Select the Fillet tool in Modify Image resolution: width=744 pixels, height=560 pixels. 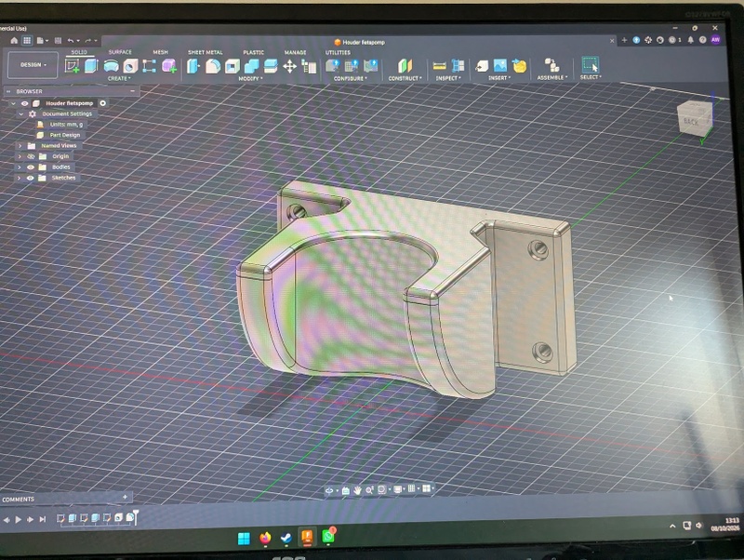coord(213,66)
